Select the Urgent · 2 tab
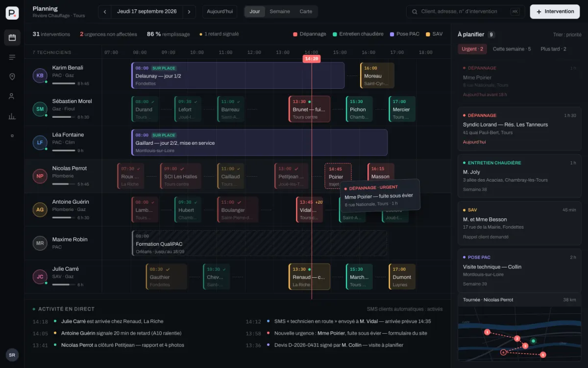 click(472, 49)
